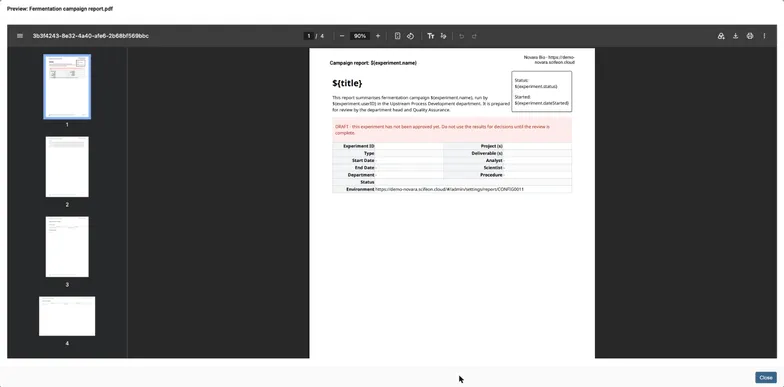Click the zoom out minus button
The height and width of the screenshot is (387, 784).
click(x=342, y=36)
